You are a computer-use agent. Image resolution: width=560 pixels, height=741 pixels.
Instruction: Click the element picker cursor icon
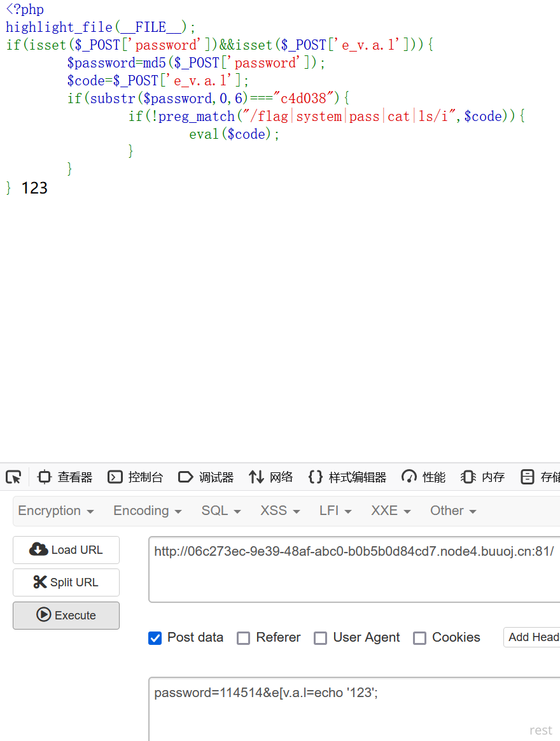click(x=13, y=477)
